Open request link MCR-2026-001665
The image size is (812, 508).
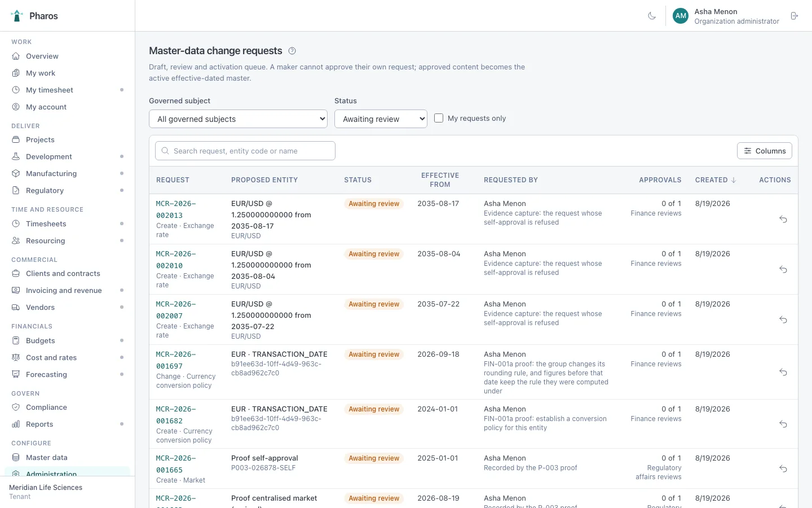click(176, 464)
